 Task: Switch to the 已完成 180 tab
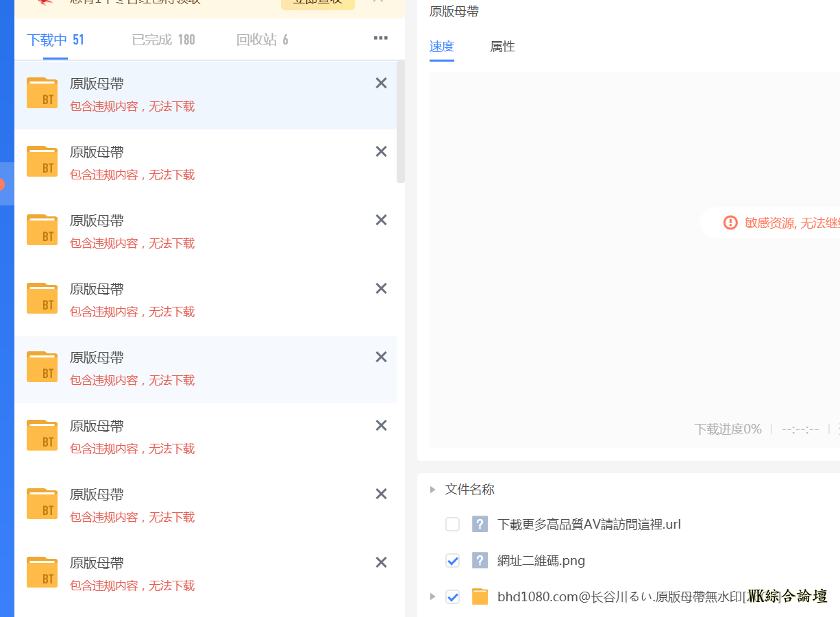point(163,40)
